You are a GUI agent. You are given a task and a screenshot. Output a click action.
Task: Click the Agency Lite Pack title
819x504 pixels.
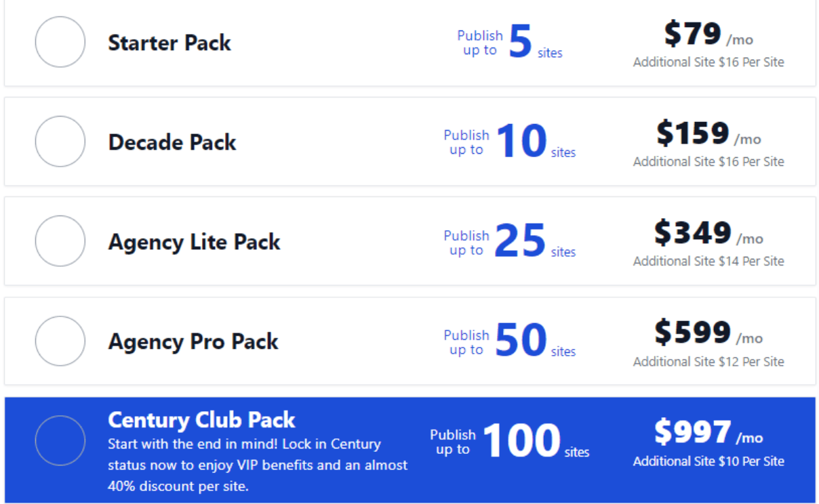tap(194, 242)
